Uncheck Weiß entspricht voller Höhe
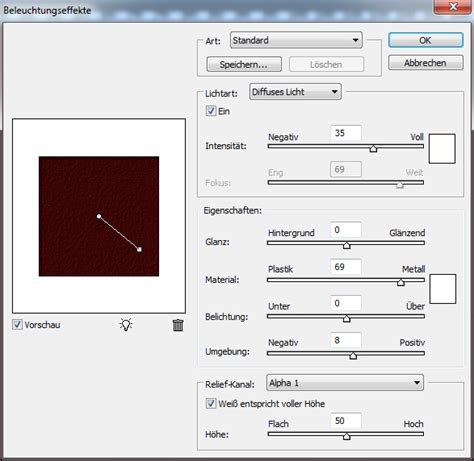The height and width of the screenshot is (461, 474). click(x=211, y=403)
